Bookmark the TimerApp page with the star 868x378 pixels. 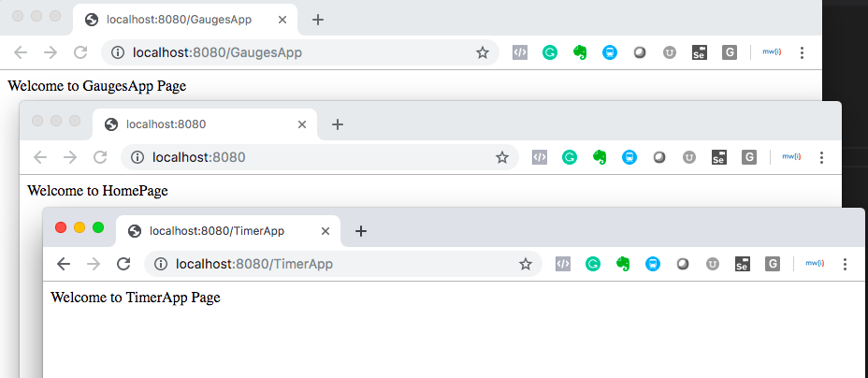click(x=526, y=265)
